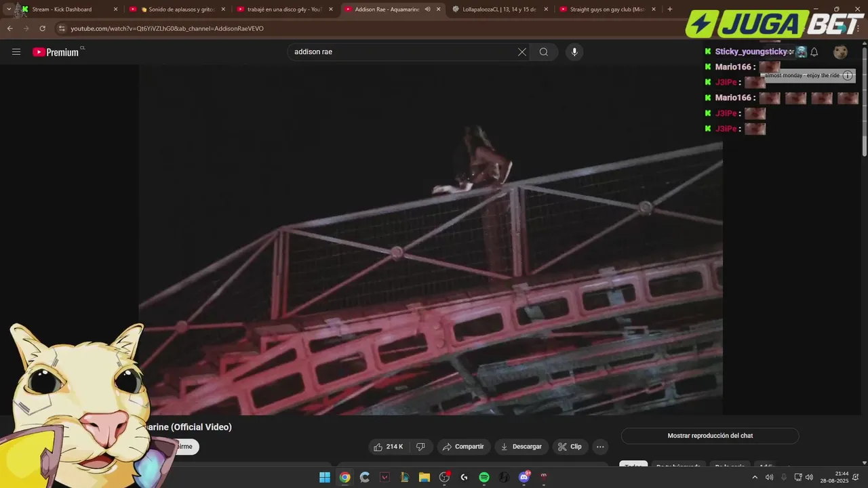
Task: Click Mostrar reproducción del chat
Action: coord(710,436)
